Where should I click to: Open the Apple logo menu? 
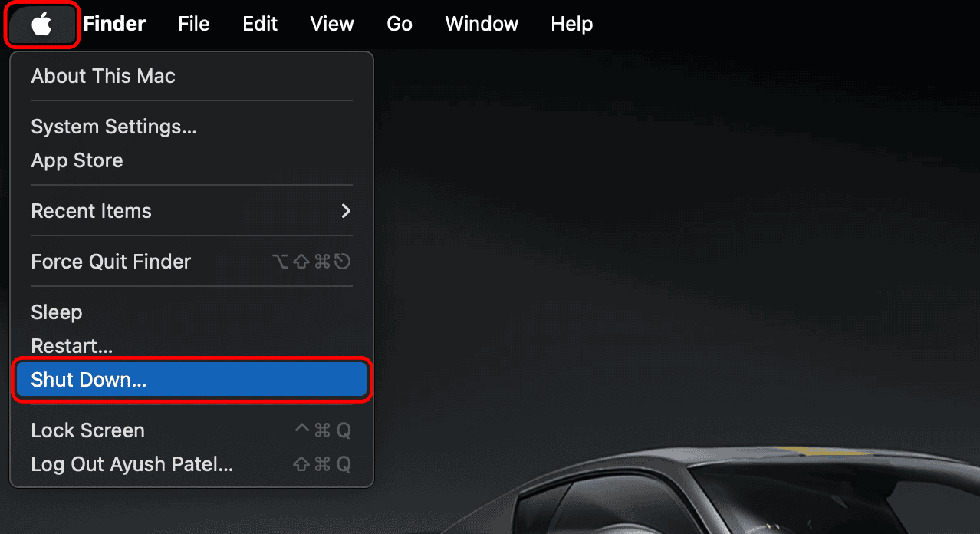(x=41, y=25)
